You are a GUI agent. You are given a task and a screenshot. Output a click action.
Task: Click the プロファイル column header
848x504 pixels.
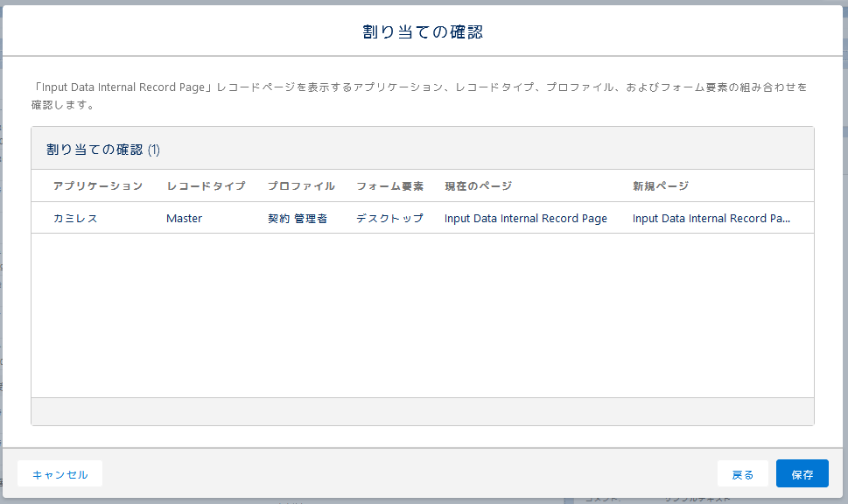(301, 186)
